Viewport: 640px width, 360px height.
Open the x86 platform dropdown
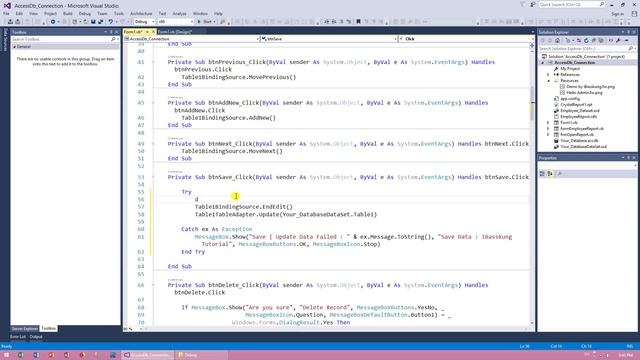pos(176,22)
